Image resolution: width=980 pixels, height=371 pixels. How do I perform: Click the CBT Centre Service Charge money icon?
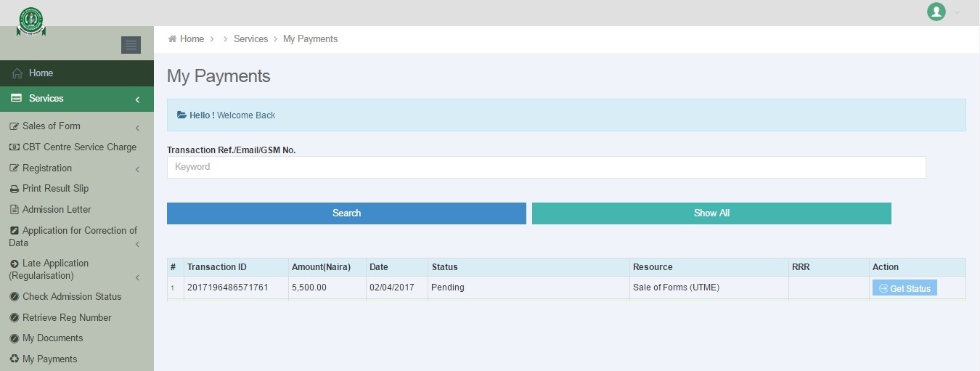click(14, 147)
